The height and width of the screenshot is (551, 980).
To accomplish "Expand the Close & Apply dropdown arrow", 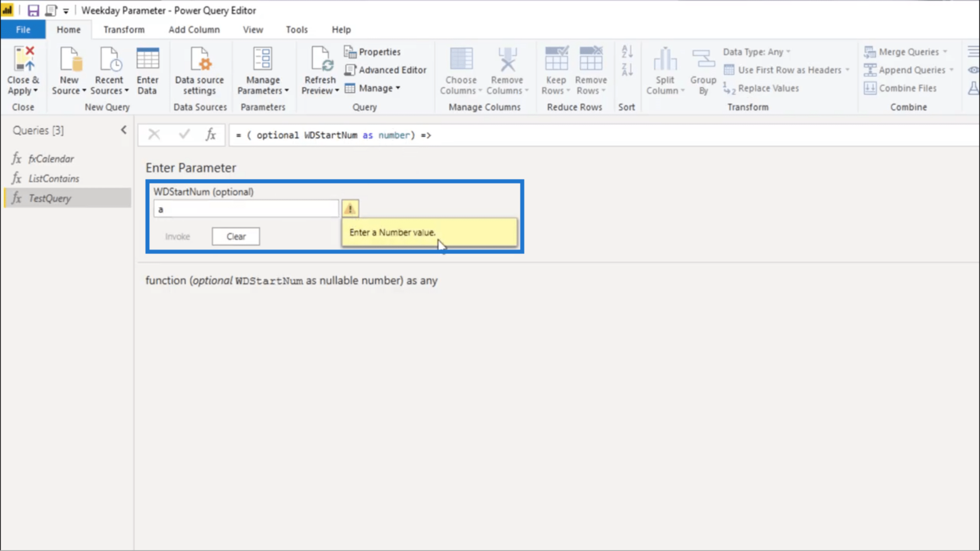I will point(36,91).
